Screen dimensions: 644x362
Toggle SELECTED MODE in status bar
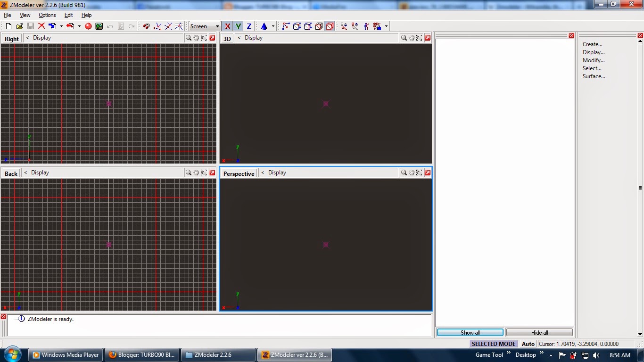(x=494, y=344)
